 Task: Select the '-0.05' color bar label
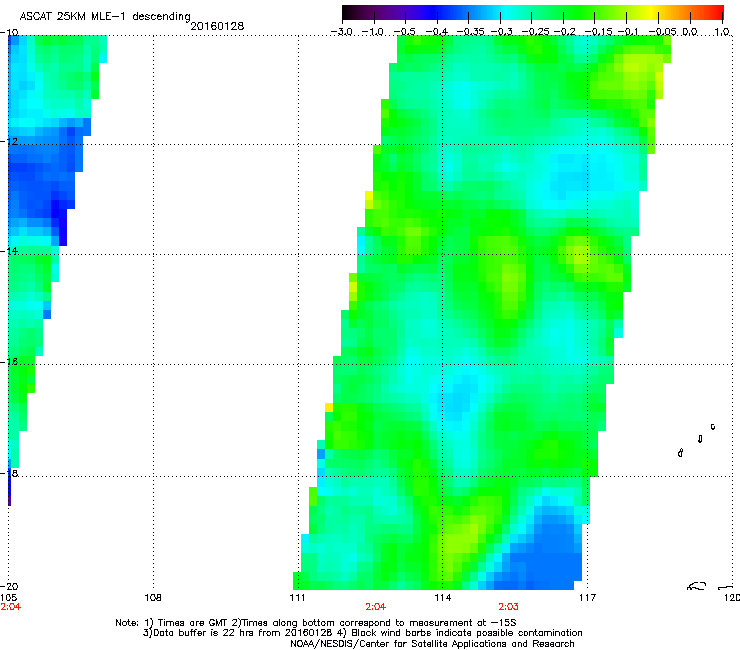pos(663,32)
